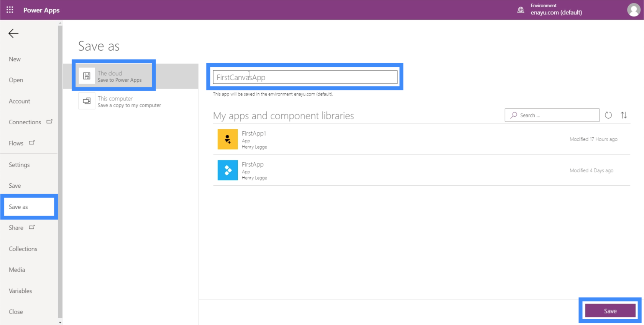This screenshot has height=325, width=644.
Task: Select Open in the sidebar
Action: point(16,80)
